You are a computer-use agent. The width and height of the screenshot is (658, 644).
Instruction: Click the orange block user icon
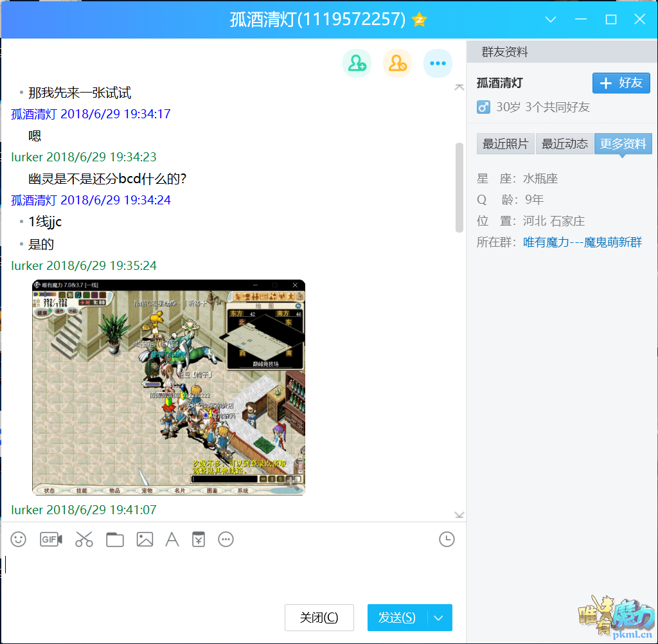(397, 64)
